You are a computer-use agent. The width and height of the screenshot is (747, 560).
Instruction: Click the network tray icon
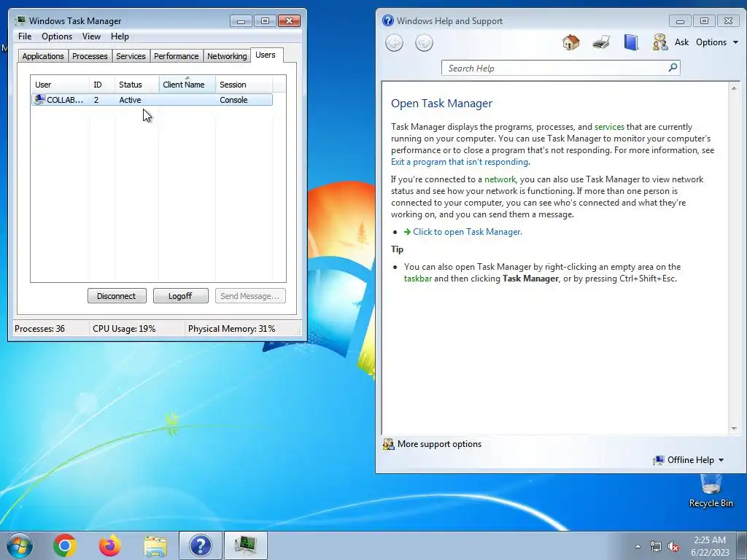(656, 547)
